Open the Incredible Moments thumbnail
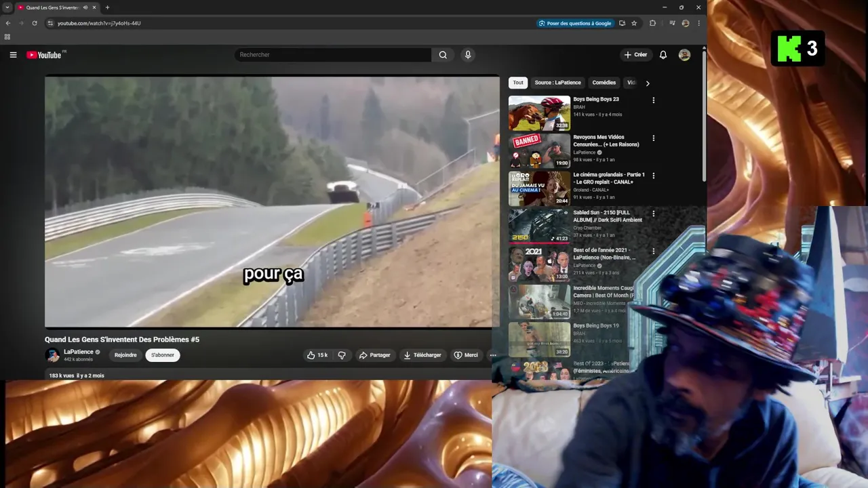This screenshot has height=488, width=868. pos(540,302)
